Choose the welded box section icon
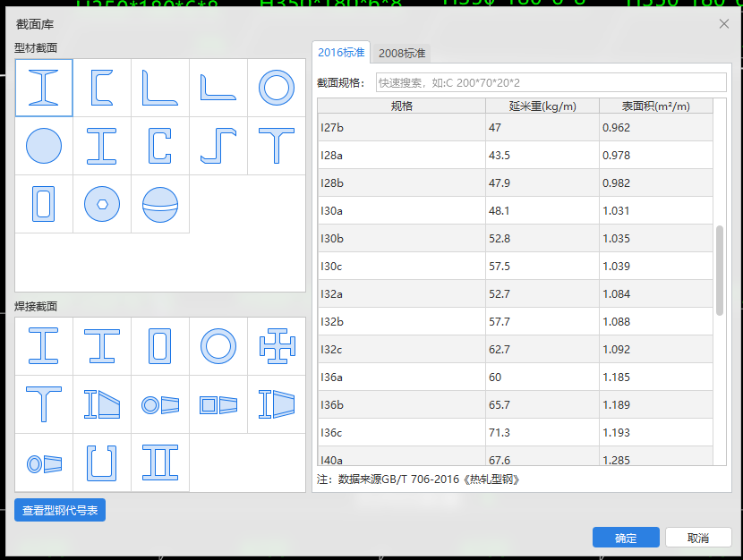This screenshot has height=560, width=743. [x=160, y=346]
